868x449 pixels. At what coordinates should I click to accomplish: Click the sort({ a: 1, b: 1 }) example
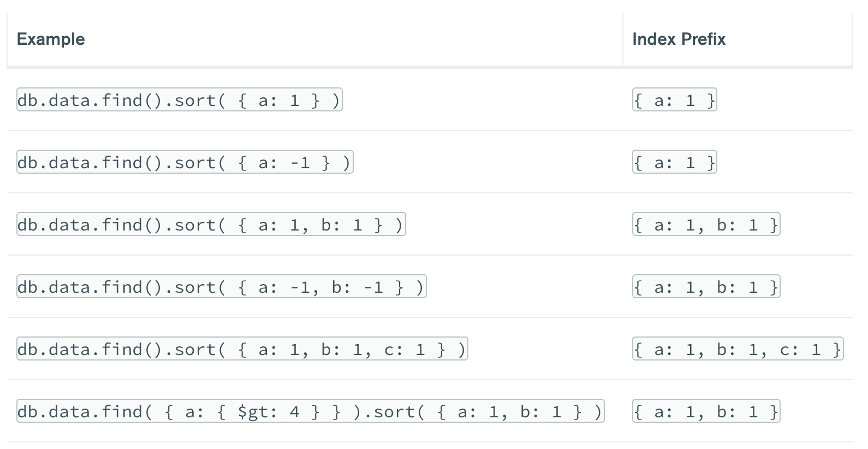click(x=211, y=225)
